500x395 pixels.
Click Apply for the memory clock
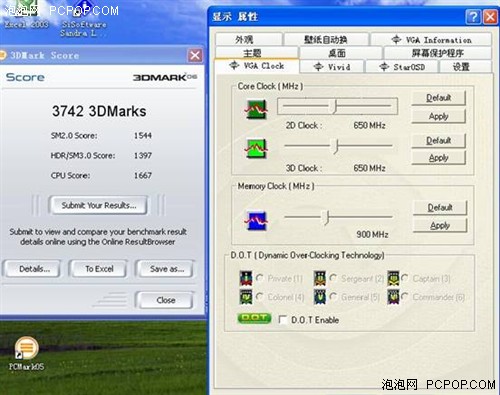pos(440,225)
